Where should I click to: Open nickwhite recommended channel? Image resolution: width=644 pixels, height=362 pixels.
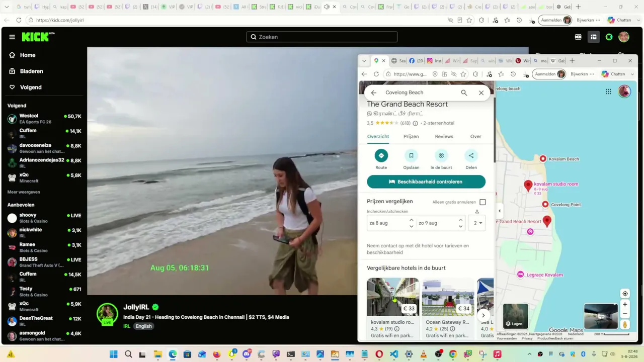[x=44, y=232]
